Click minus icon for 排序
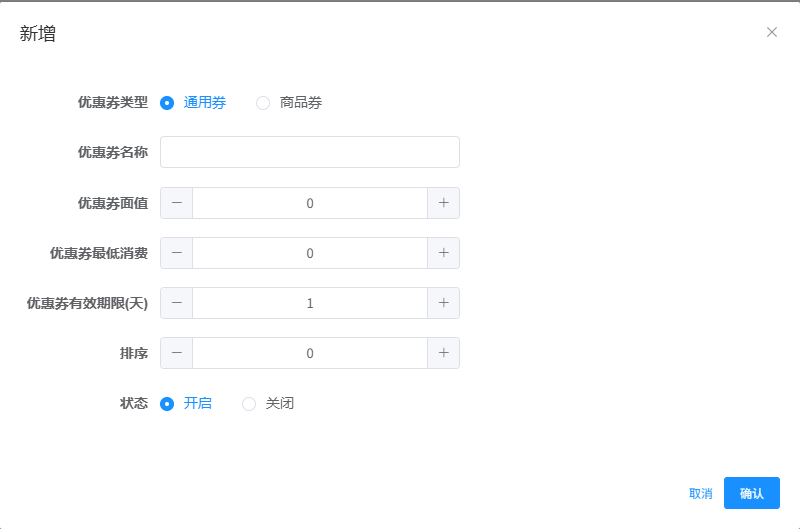The width and height of the screenshot is (800, 529). click(177, 353)
